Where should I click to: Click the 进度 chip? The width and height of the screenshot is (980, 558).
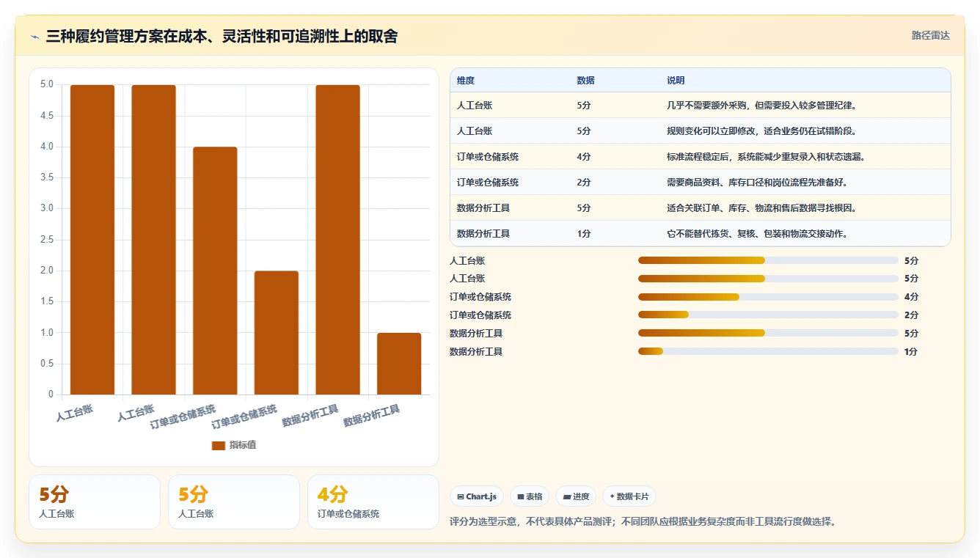(x=576, y=496)
